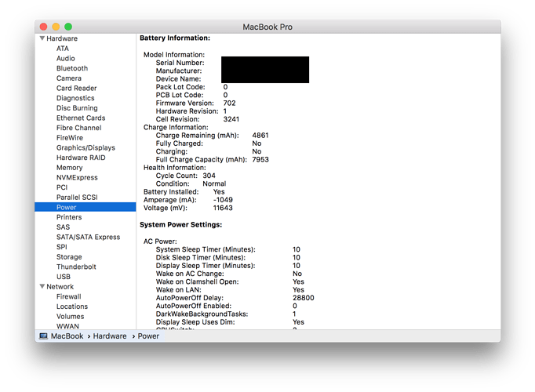The height and width of the screenshot is (392, 535).
Task: Click the Firmware Version value 702
Action: coord(229,103)
